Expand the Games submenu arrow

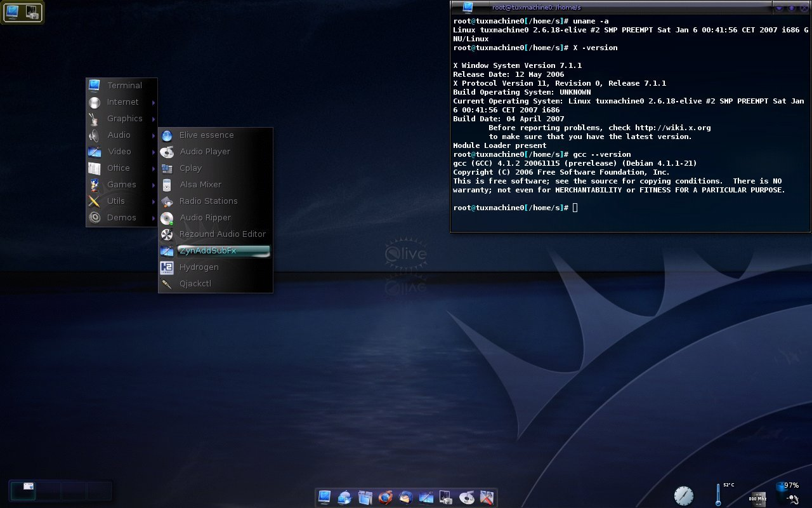click(x=154, y=185)
